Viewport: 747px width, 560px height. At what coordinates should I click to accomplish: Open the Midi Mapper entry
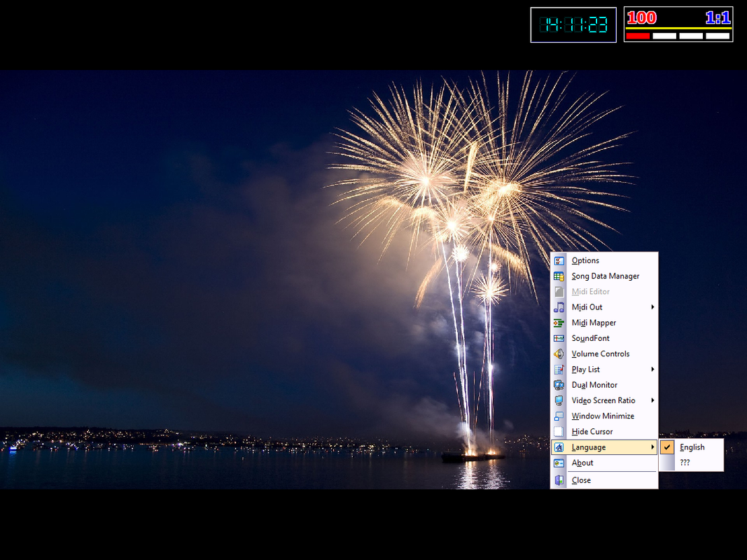604,323
